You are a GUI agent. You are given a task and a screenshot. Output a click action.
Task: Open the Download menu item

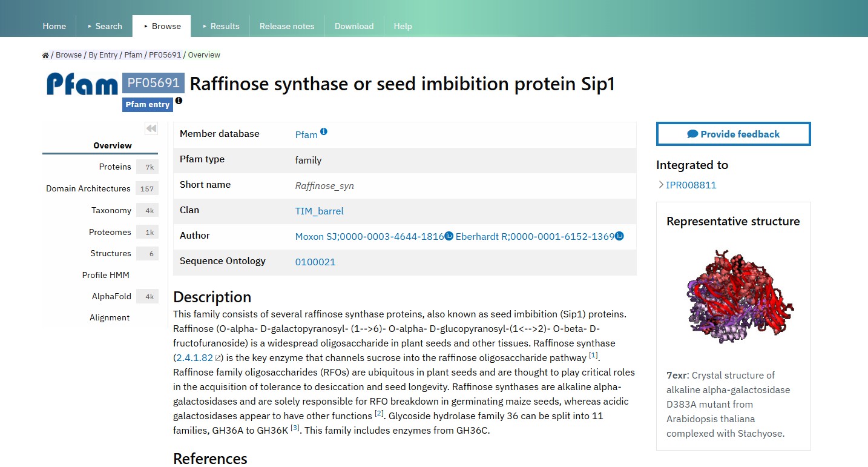pyautogui.click(x=354, y=26)
